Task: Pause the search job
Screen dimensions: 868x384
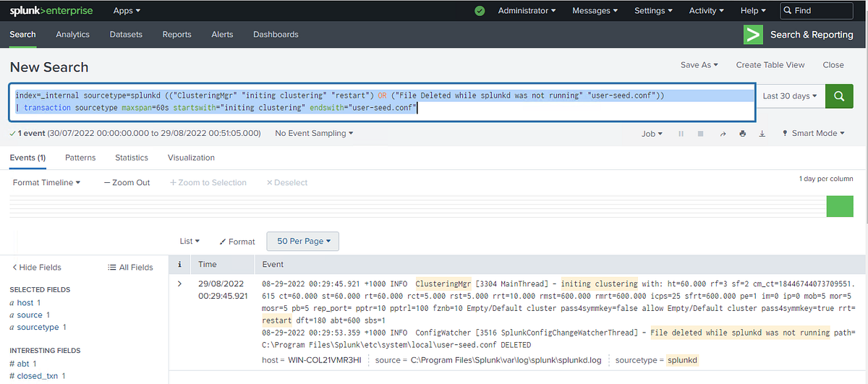Action: 681,134
